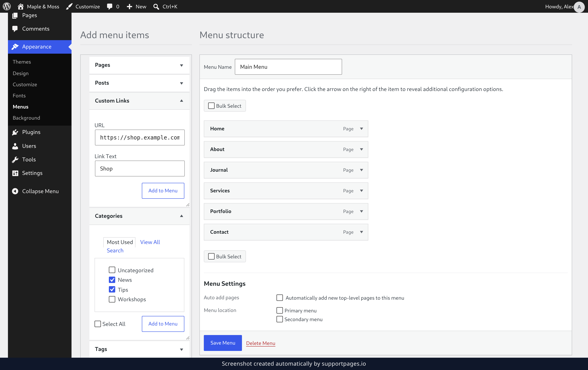
Task: Tick the Select All checkbox
Action: click(x=98, y=324)
